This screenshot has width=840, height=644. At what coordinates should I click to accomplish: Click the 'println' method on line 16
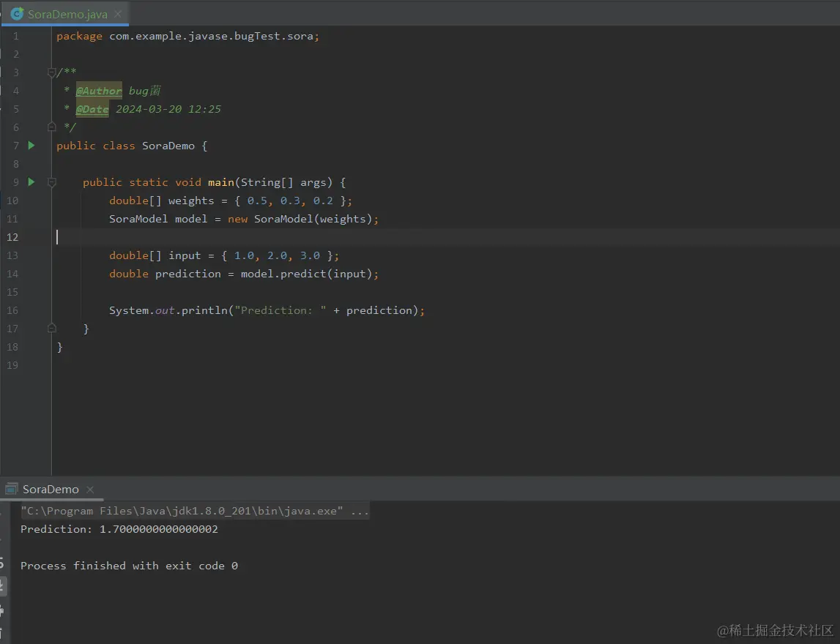tap(204, 310)
